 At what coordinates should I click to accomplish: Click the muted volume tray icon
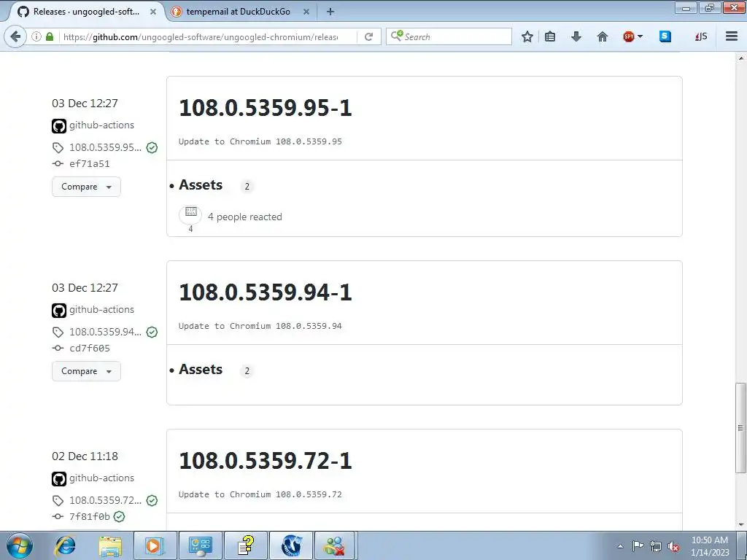click(x=673, y=546)
